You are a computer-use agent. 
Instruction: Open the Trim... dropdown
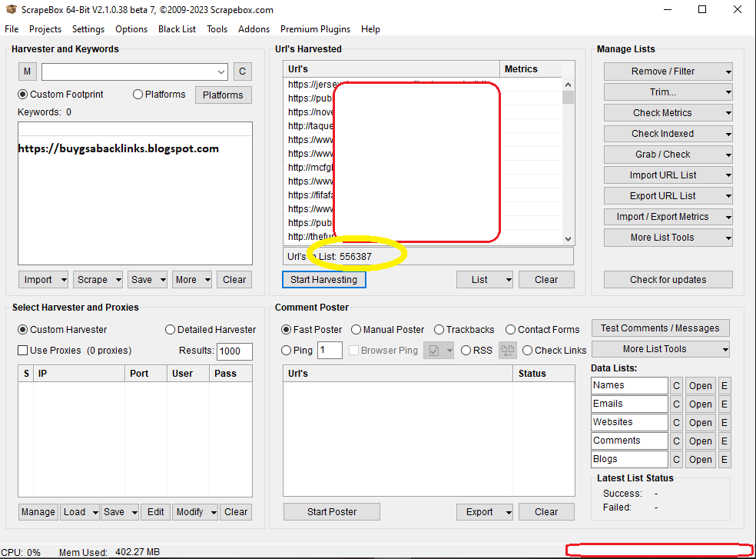tap(728, 93)
